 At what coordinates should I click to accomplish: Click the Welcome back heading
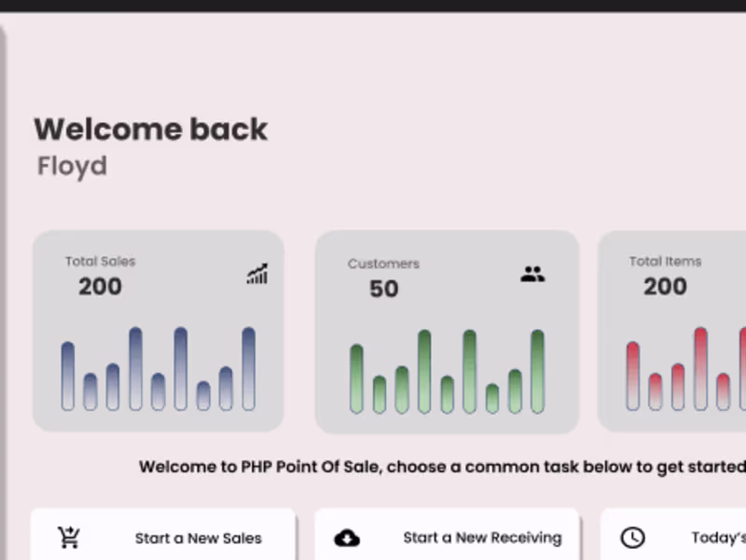[151, 130]
